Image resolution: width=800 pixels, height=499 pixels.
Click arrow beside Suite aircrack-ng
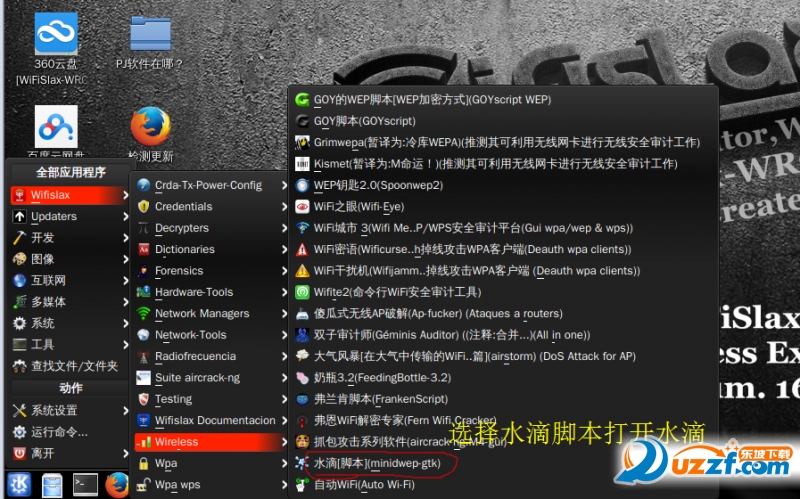(x=284, y=378)
